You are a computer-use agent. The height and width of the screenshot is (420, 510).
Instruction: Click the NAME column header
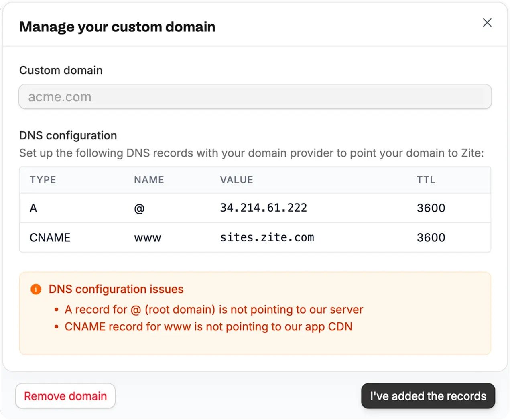click(x=149, y=180)
